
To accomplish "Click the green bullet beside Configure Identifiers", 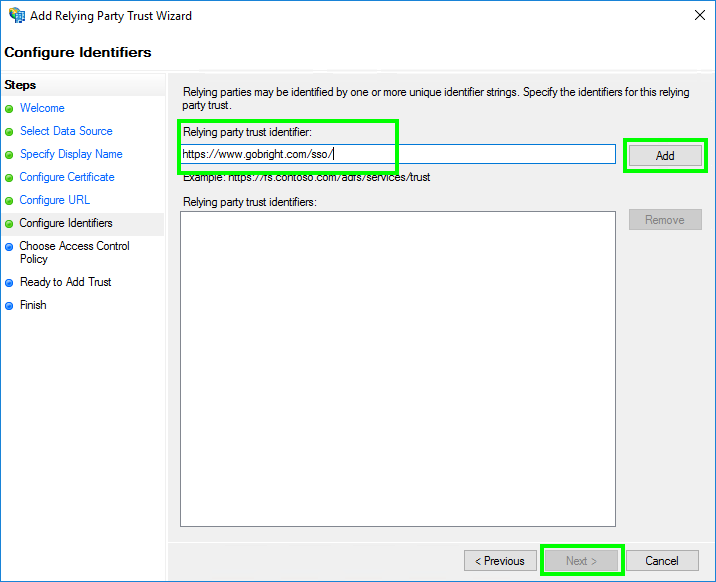I will click(x=10, y=224).
